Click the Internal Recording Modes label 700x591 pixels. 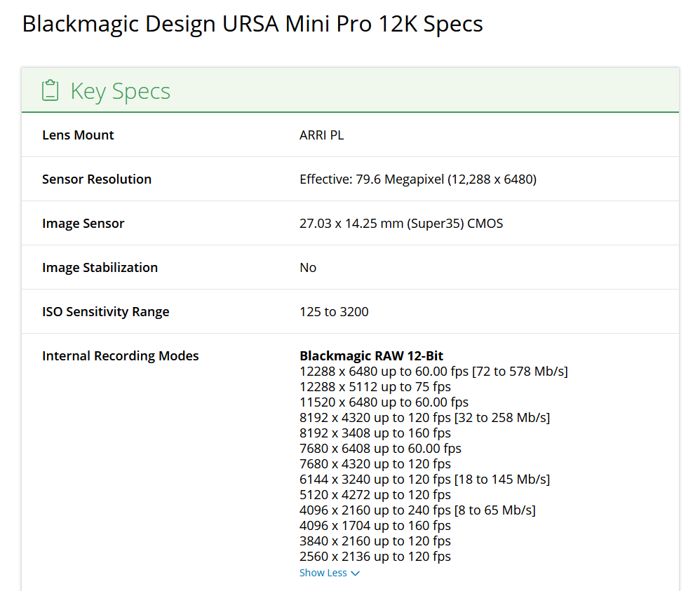pos(121,355)
